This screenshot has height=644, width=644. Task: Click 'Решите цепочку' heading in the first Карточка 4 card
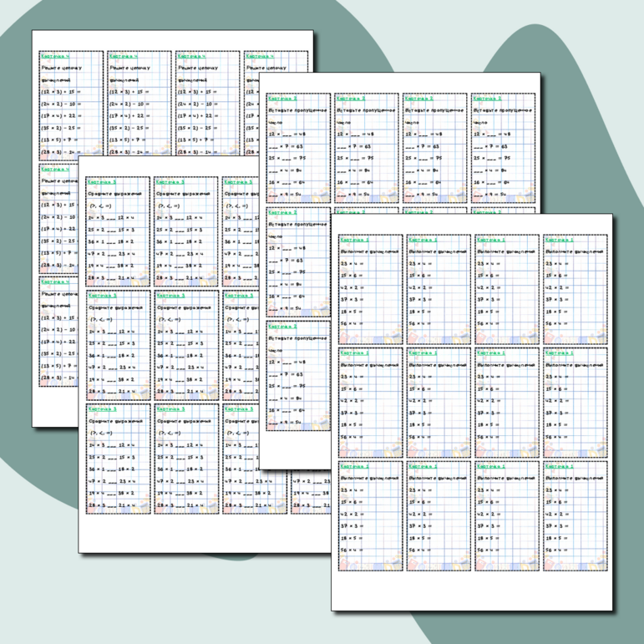[59, 66]
